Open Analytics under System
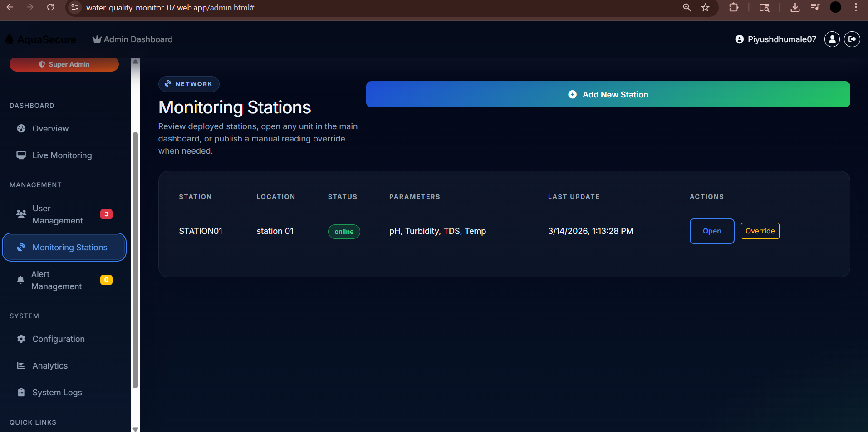The height and width of the screenshot is (432, 868). coord(64,366)
